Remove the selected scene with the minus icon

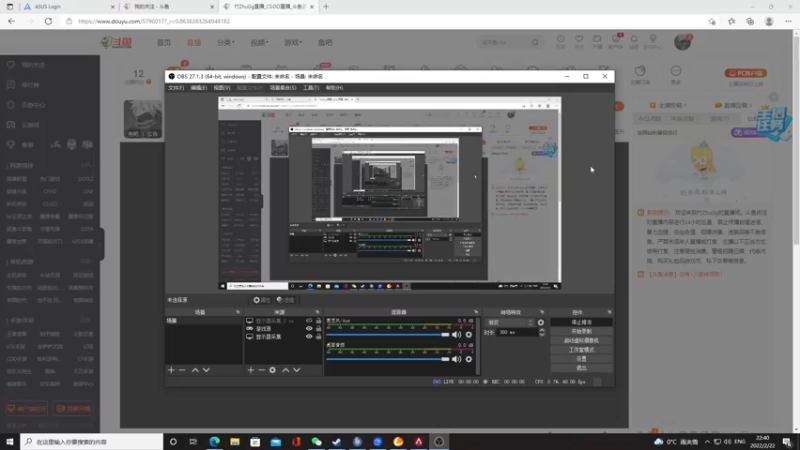click(x=182, y=370)
